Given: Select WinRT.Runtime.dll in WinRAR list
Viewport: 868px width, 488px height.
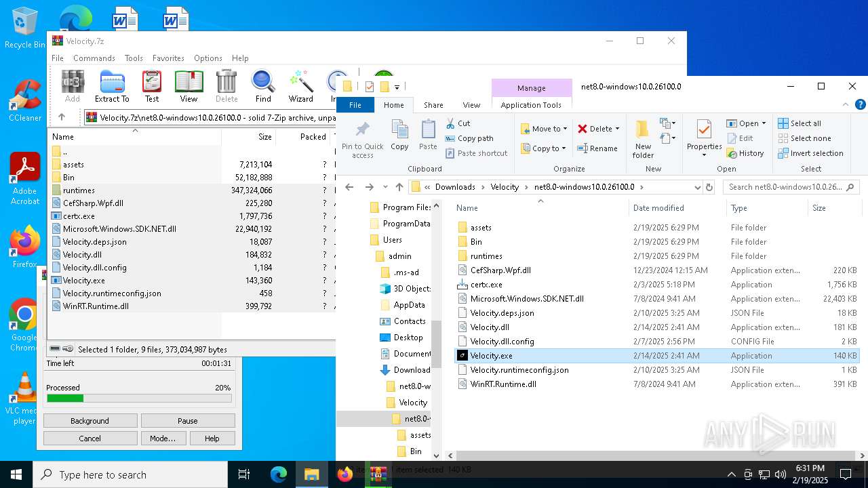Looking at the screenshot, I should [96, 306].
